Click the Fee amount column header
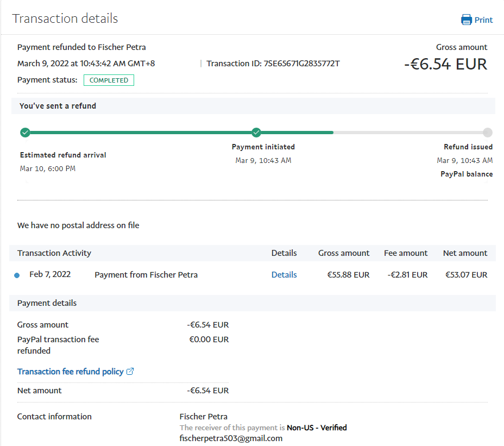 (x=406, y=253)
